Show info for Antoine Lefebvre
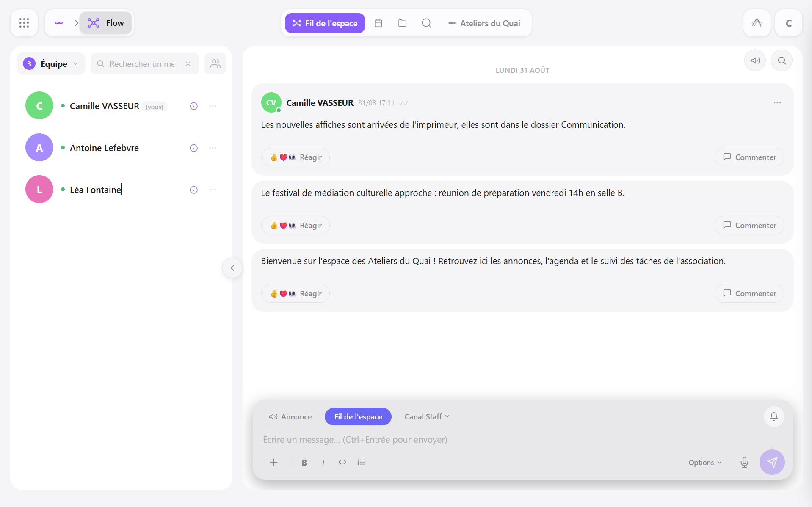 [x=194, y=148]
